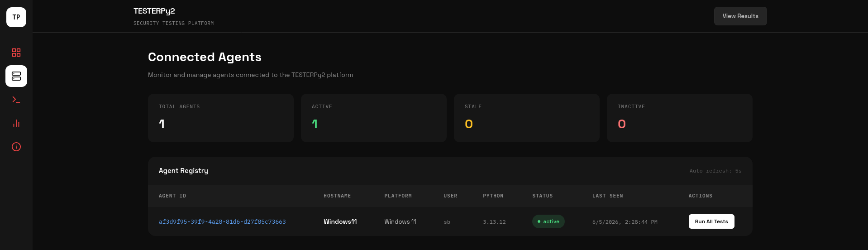868x250 pixels.
Task: Click the LAST SEEN column header
Action: click(x=608, y=196)
